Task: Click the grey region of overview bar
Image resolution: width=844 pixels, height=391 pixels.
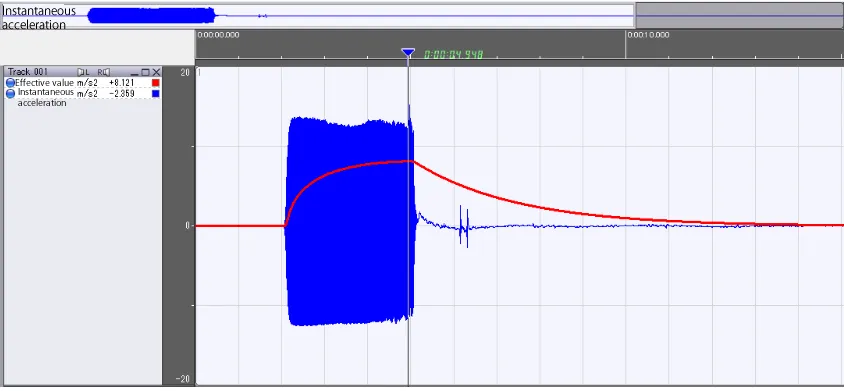Action: (x=740, y=16)
